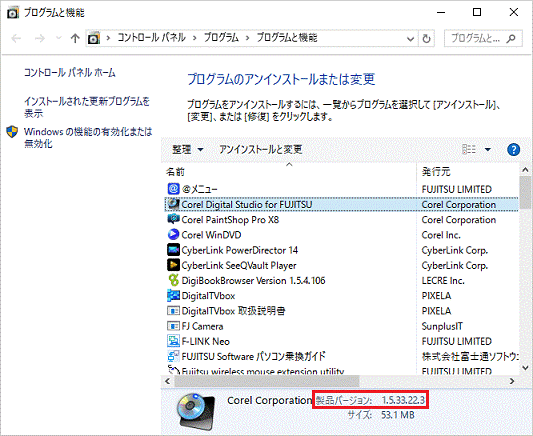Click the FUJITSU Software パソコン乗換ガイド icon

pyautogui.click(x=173, y=356)
